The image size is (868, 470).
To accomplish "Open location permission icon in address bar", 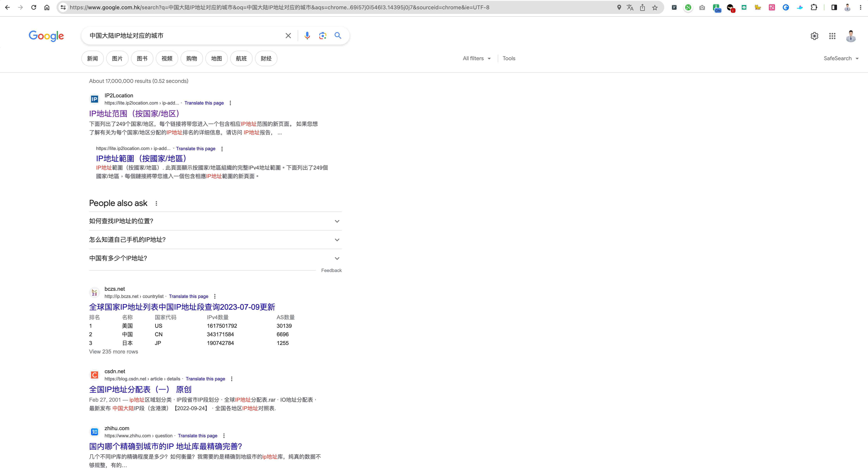I will tap(619, 7).
